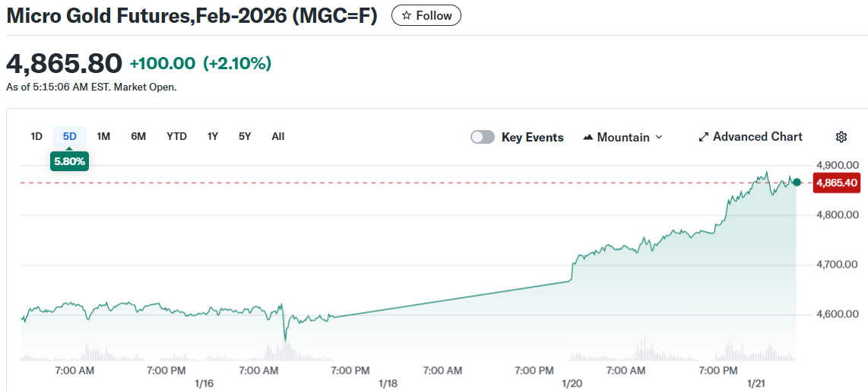
Task: Click the Follow star button
Action: 426,15
